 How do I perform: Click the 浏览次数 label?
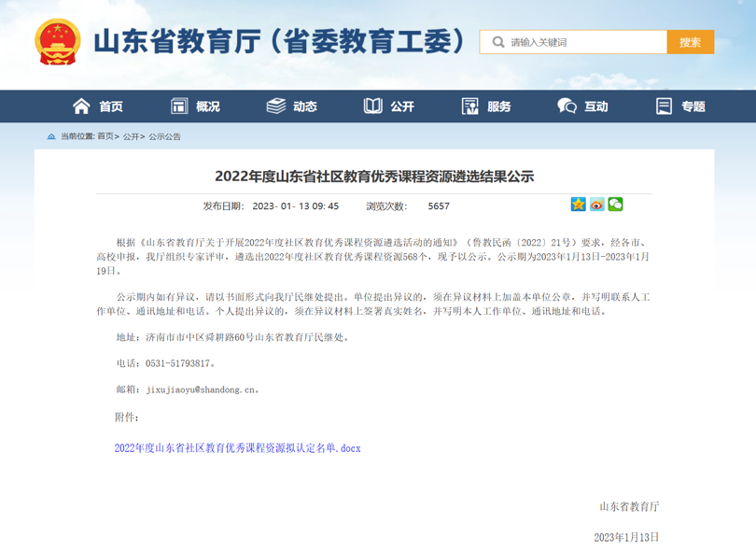386,206
